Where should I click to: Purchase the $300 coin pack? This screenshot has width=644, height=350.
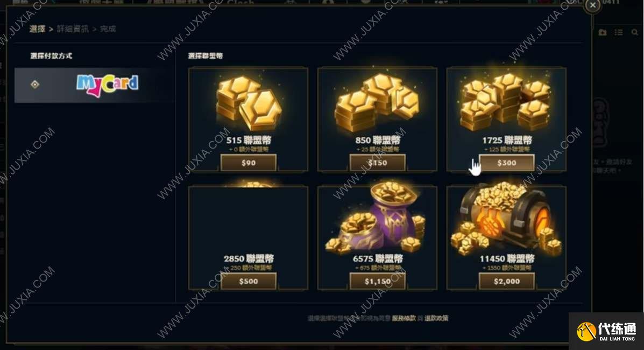[506, 163]
